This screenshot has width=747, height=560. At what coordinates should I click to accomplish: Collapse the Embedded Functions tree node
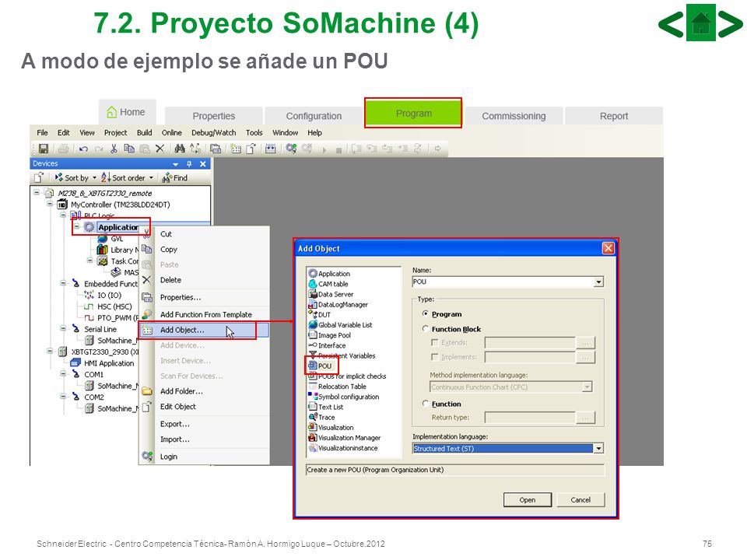tap(63, 283)
